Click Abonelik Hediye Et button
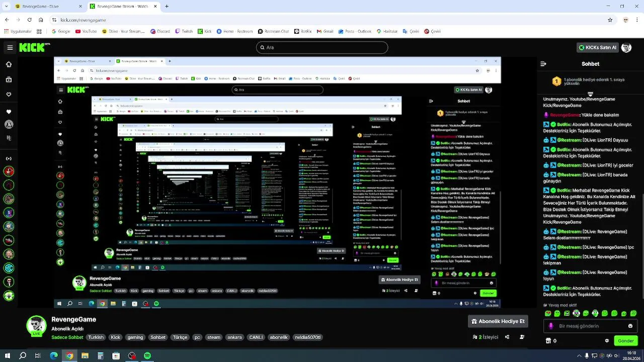 [498, 321]
